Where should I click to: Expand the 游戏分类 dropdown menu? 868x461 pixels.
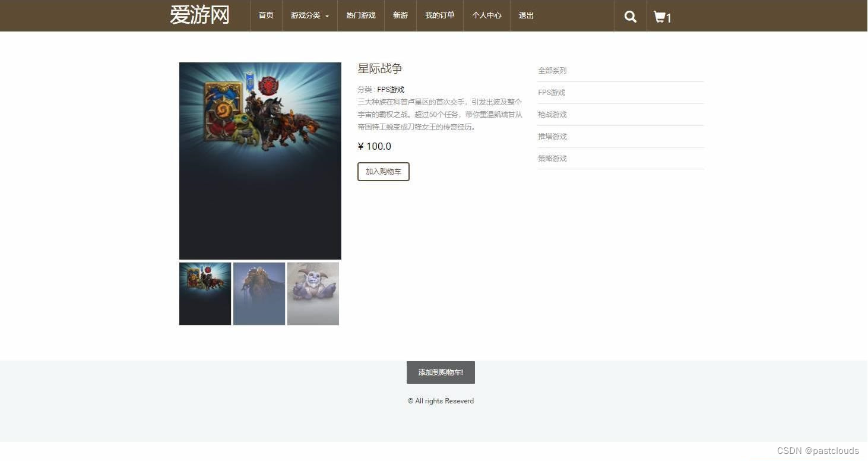tap(309, 16)
